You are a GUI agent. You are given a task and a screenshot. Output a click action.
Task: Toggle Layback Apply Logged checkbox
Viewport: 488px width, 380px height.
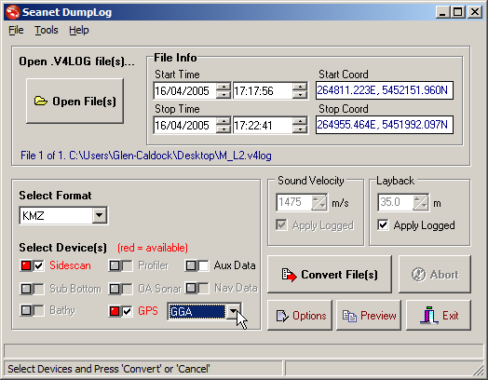click(383, 225)
